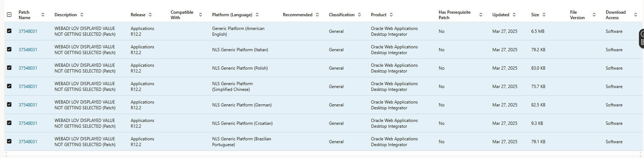
Task: Select the 82.5 KB size cell
Action: (538, 105)
